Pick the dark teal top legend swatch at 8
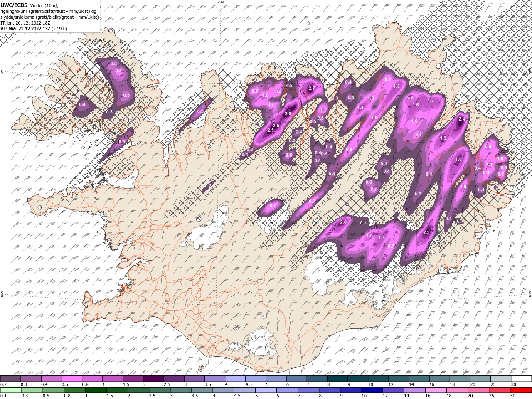Screen dimensions: 532x399 pos(337,379)
